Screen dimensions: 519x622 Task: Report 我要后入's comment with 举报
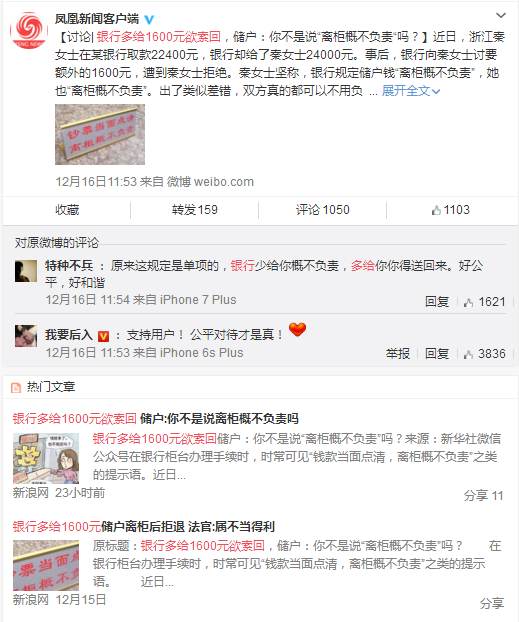pyautogui.click(x=398, y=353)
